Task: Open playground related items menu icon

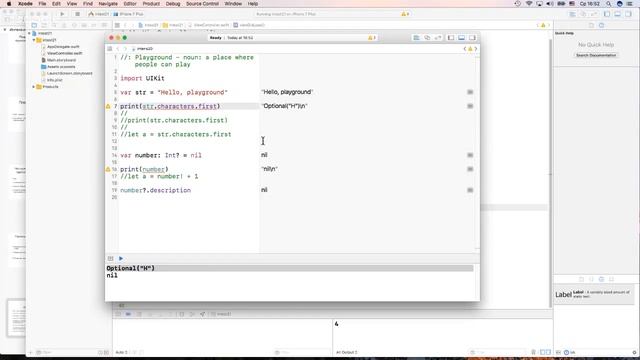Action: (110, 49)
